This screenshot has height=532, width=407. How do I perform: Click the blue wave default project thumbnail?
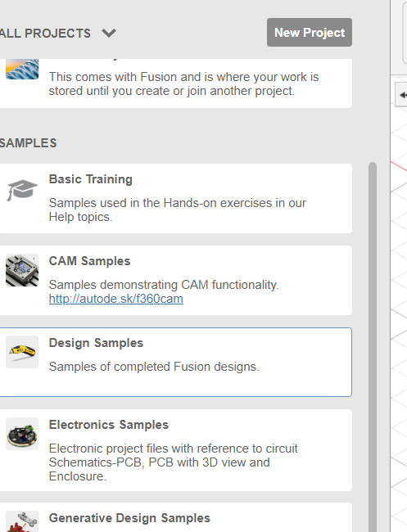22,69
